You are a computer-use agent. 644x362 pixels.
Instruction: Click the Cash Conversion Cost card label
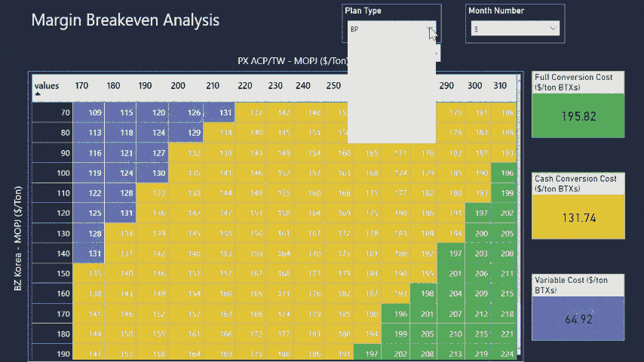(578, 183)
